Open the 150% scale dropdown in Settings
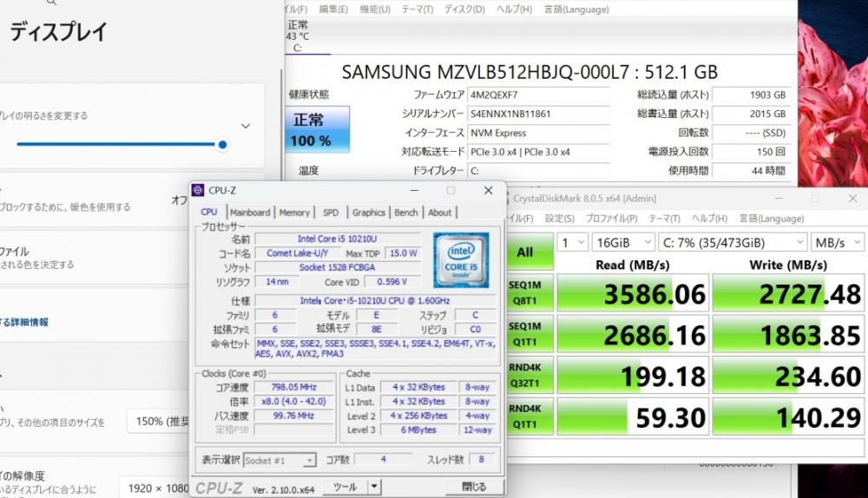This screenshot has height=498, width=868. point(158,422)
